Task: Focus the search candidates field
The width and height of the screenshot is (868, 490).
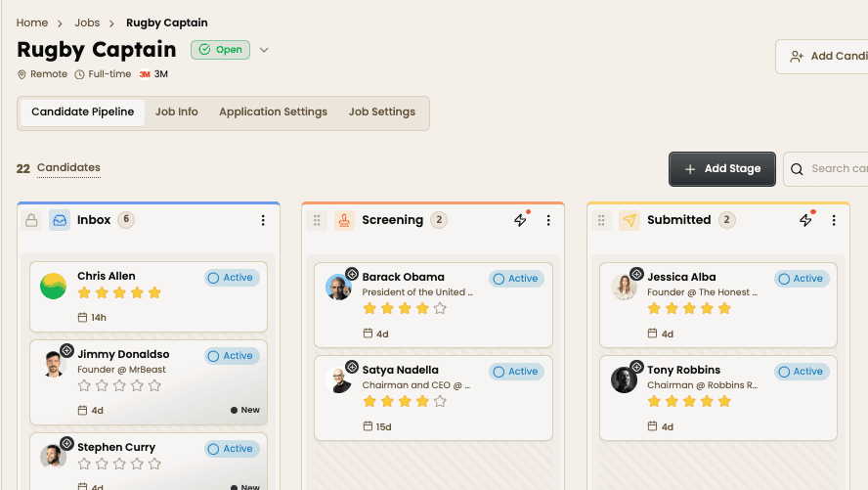Action: pyautogui.click(x=826, y=169)
